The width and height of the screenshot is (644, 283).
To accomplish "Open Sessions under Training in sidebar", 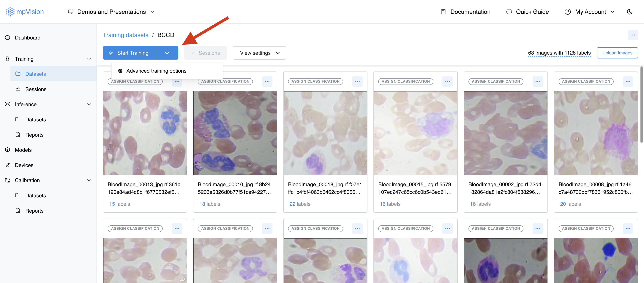I will (x=36, y=89).
